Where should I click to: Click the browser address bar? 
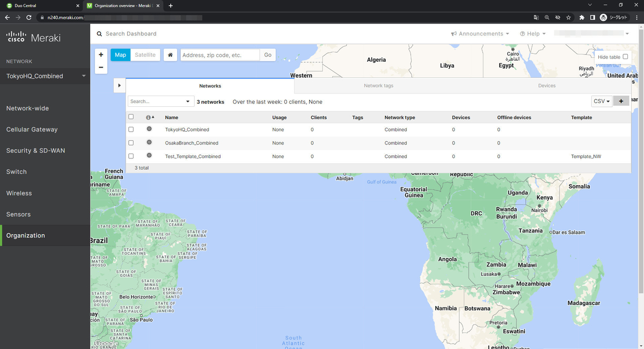point(284,17)
